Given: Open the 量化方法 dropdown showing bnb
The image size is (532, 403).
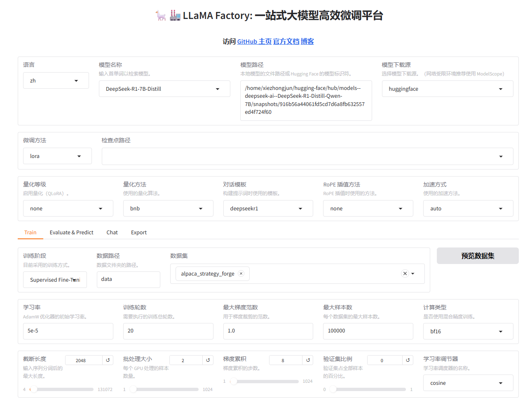Looking at the screenshot, I should (x=168, y=208).
